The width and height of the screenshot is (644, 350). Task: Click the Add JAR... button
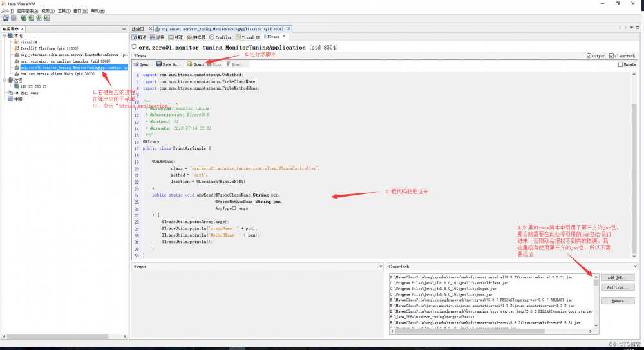(618, 278)
